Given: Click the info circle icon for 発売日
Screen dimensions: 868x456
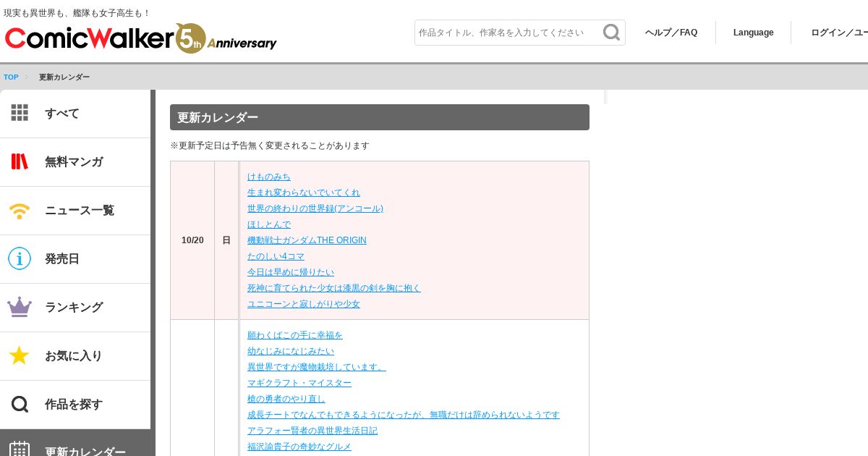Looking at the screenshot, I should pyautogui.click(x=20, y=258).
